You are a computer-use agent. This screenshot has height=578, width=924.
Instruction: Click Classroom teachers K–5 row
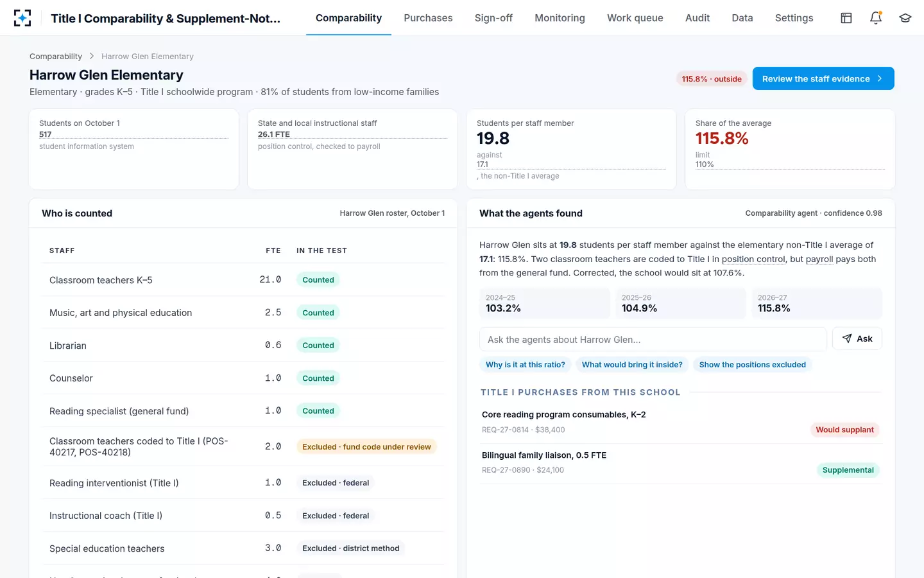click(243, 279)
